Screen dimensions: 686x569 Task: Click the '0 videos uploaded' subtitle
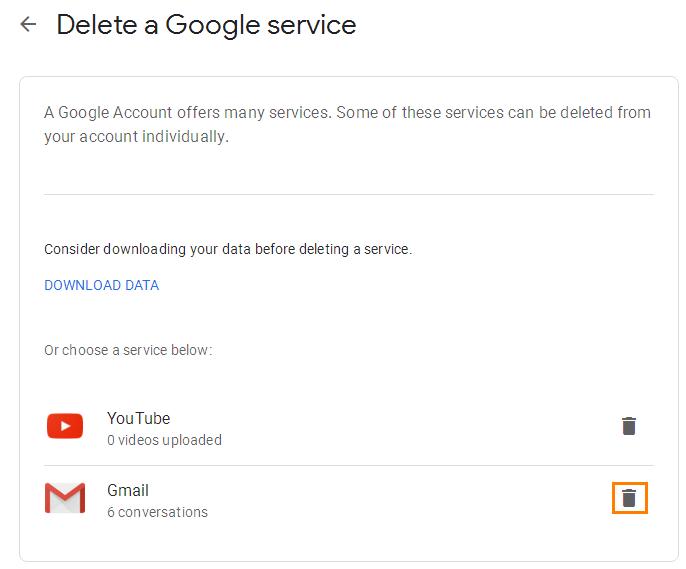pos(164,440)
